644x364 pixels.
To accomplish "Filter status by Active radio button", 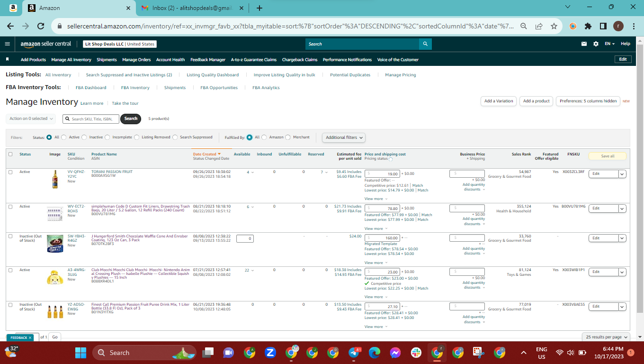I will point(64,137).
